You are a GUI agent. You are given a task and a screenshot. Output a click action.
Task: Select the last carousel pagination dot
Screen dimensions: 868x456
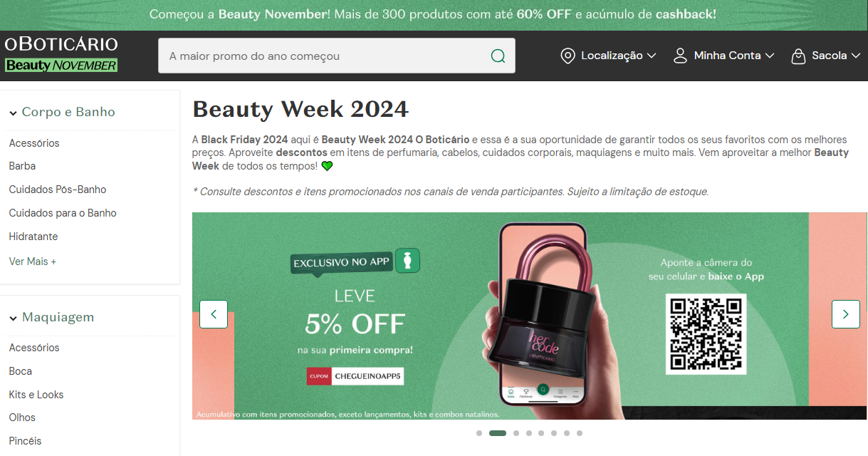pos(580,433)
